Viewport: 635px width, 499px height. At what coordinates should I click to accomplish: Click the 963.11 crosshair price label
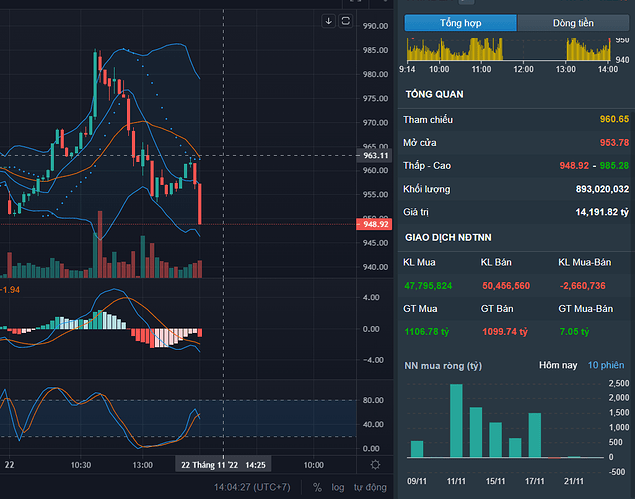376,156
